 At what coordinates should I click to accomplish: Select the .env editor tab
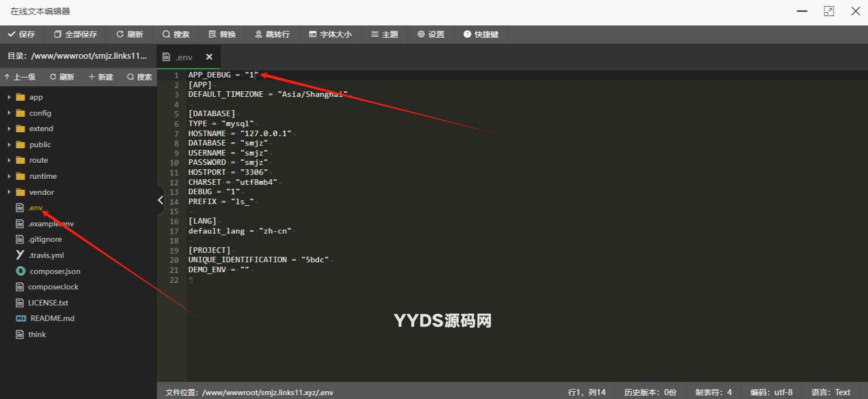point(184,57)
